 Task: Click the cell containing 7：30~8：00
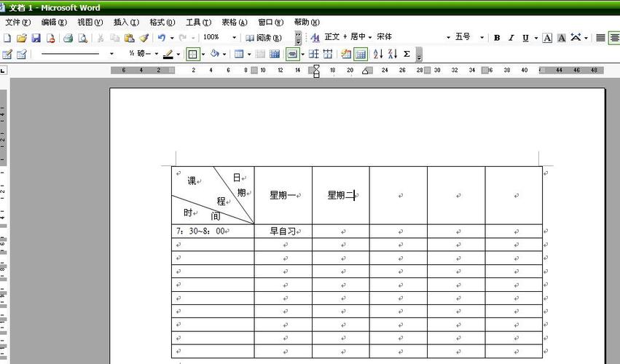pyautogui.click(x=213, y=232)
